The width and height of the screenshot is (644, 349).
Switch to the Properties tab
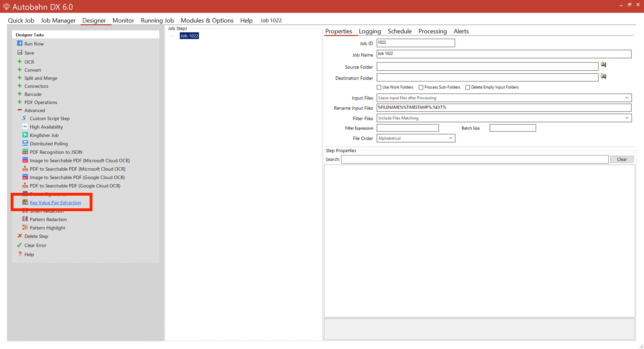(338, 31)
